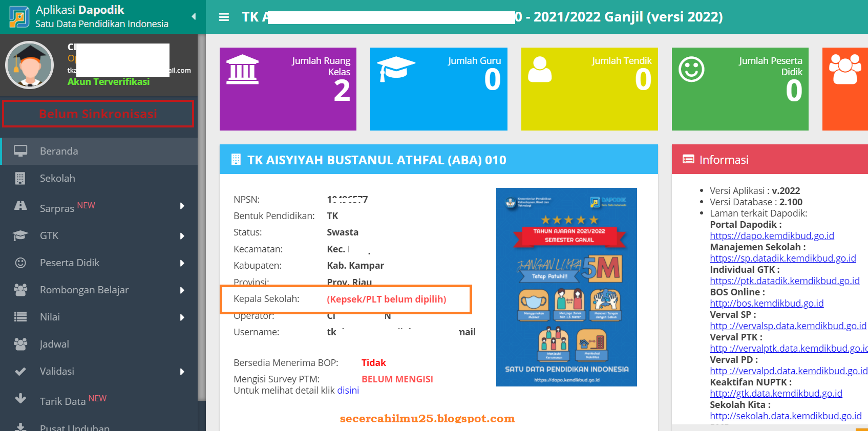Click the Akun Terverifikasi status text
This screenshot has height=431, width=868.
tap(109, 81)
